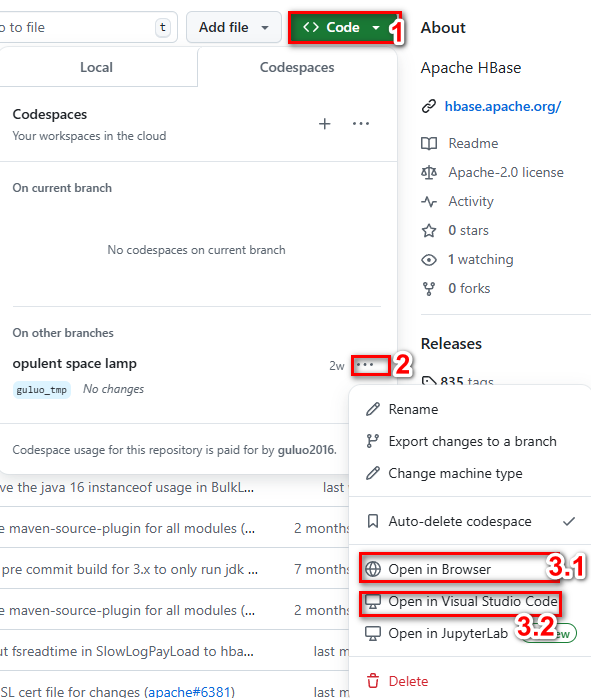Click the Readme book icon
This screenshot has height=698, width=591.
pos(429,143)
